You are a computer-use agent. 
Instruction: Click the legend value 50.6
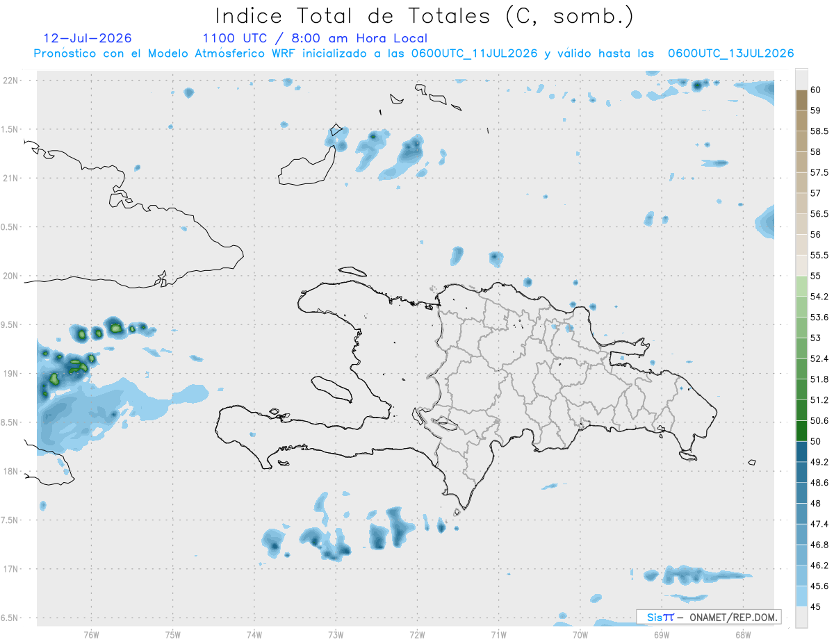pos(819,420)
